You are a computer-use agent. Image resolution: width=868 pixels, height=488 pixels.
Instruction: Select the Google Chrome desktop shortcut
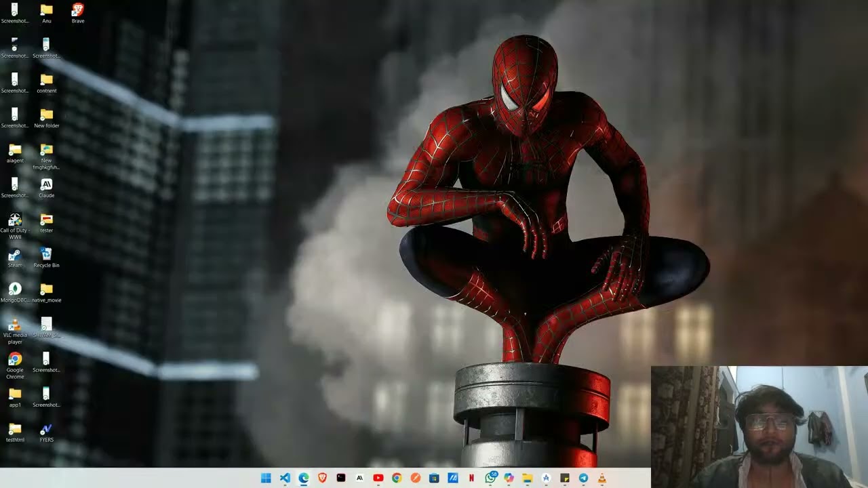tap(15, 365)
